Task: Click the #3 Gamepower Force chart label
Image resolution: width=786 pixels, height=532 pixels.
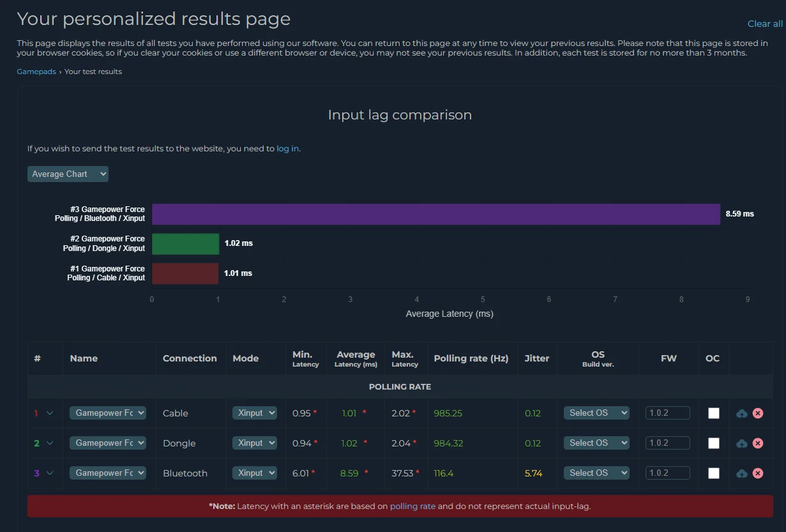Action: tap(100, 214)
